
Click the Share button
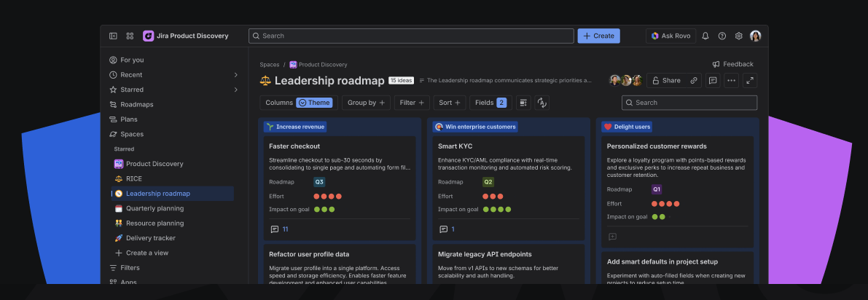tap(667, 80)
